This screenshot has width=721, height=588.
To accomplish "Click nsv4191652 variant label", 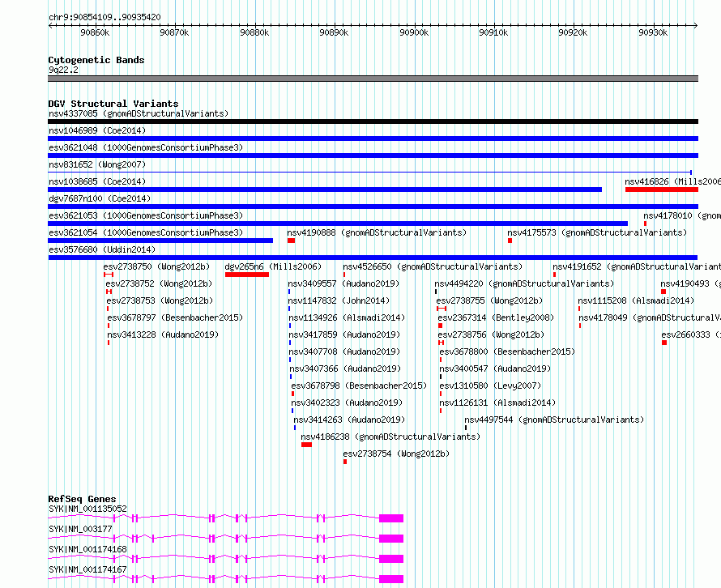I will (x=637, y=266).
